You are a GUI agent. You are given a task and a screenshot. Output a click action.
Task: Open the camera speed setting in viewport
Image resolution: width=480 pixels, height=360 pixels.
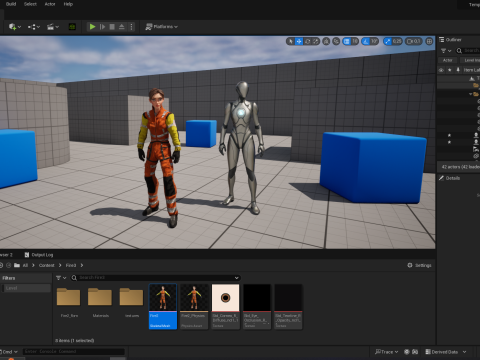(x=413, y=41)
